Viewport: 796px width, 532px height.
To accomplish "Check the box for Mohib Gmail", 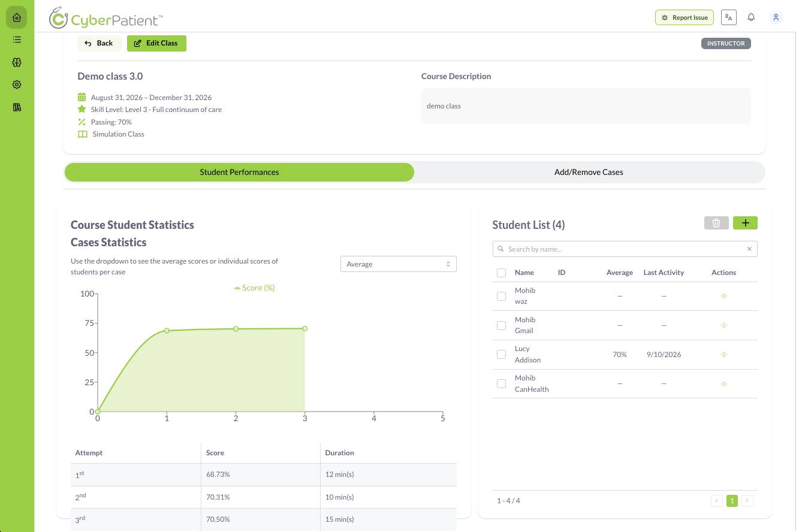I will pyautogui.click(x=502, y=325).
